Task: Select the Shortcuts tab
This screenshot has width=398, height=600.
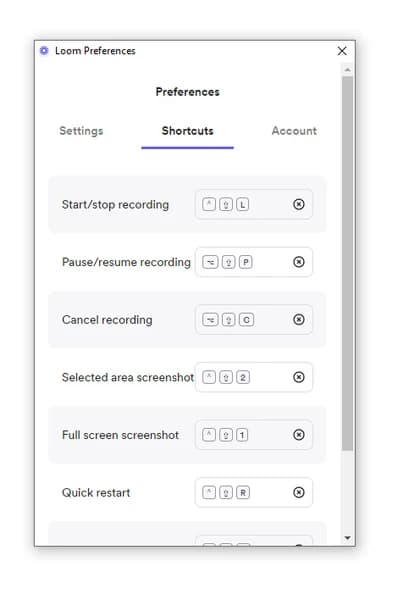Action: [x=188, y=131]
